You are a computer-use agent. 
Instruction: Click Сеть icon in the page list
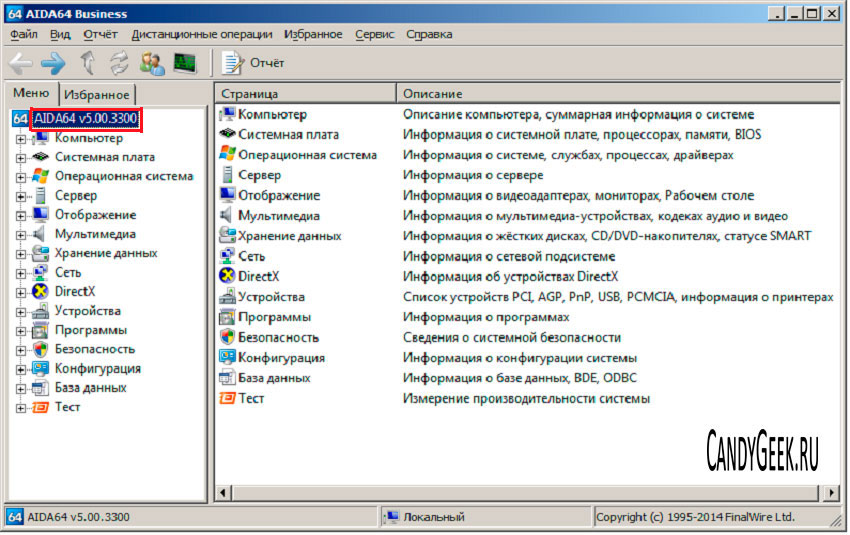point(227,256)
